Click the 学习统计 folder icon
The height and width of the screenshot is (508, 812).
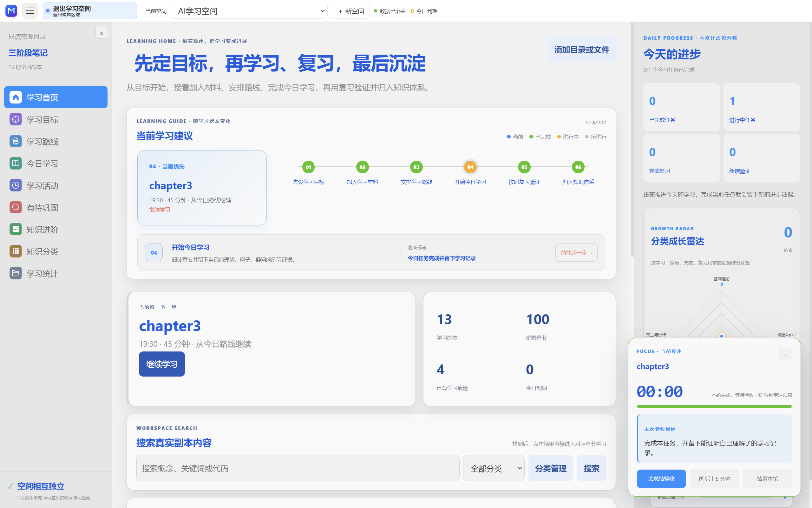(x=16, y=273)
